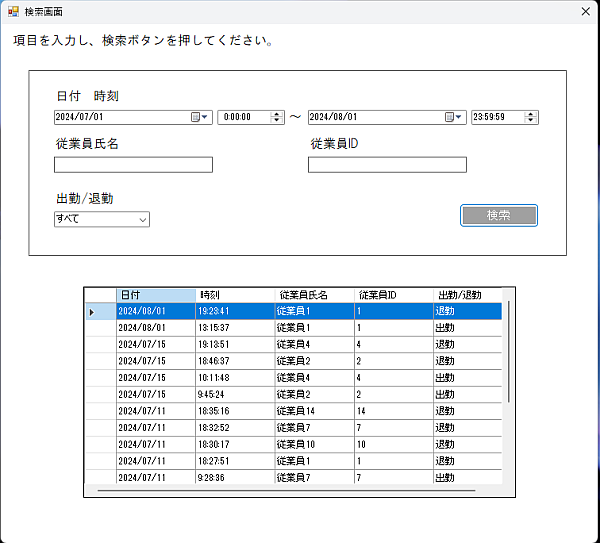Decrease start time 0:00:00 with down arrow
This screenshot has width=600, height=543.
(x=276, y=120)
